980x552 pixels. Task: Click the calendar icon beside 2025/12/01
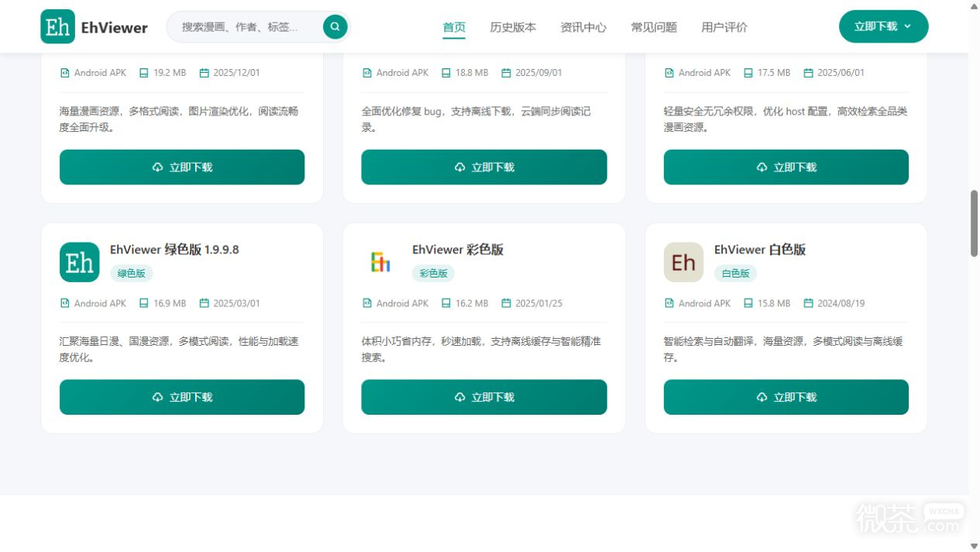click(x=205, y=73)
